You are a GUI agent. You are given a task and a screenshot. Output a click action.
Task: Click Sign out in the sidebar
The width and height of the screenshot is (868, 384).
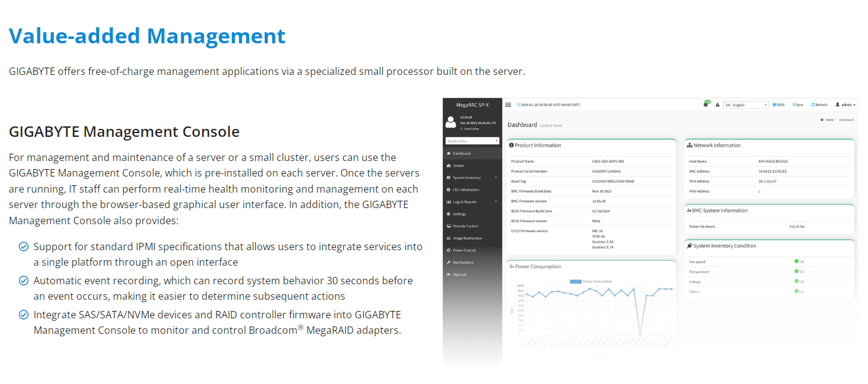[x=472, y=274]
